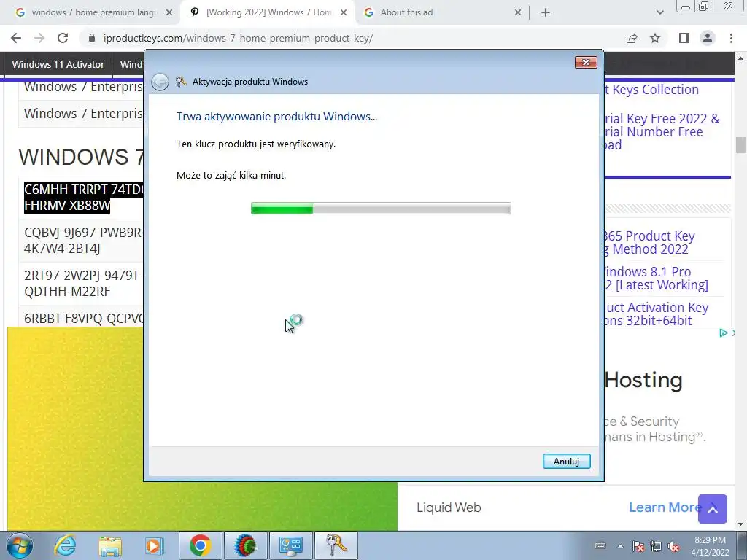Screen dimensions: 747x560
Task: Click the Liquid Web advertiser name
Action: click(449, 507)
